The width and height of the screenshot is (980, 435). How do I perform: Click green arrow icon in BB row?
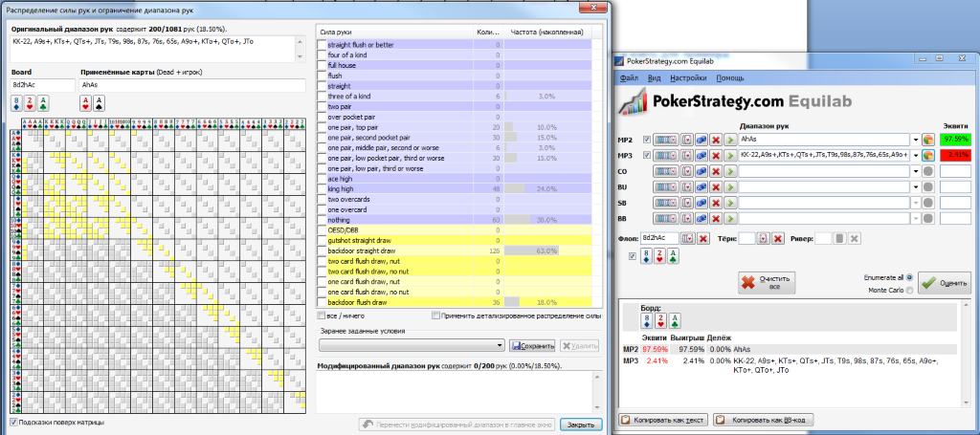click(x=729, y=218)
